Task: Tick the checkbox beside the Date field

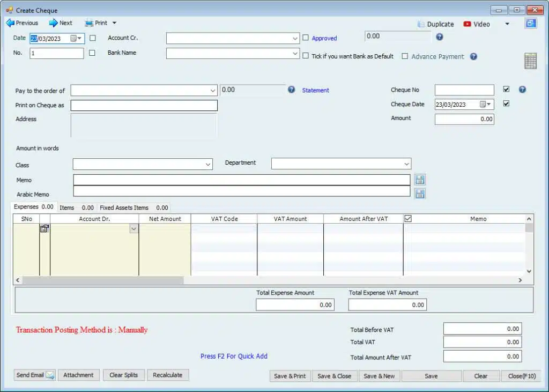Action: [x=92, y=38]
